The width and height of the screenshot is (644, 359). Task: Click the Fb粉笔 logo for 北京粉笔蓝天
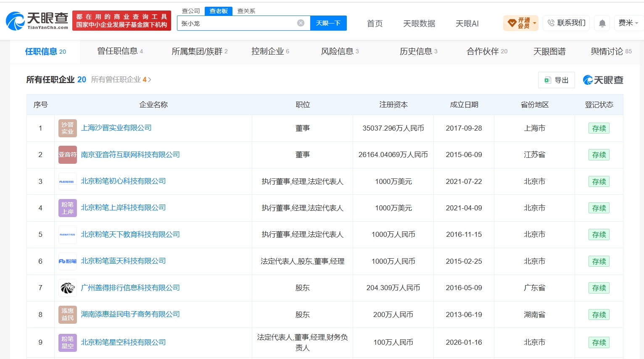tap(67, 261)
